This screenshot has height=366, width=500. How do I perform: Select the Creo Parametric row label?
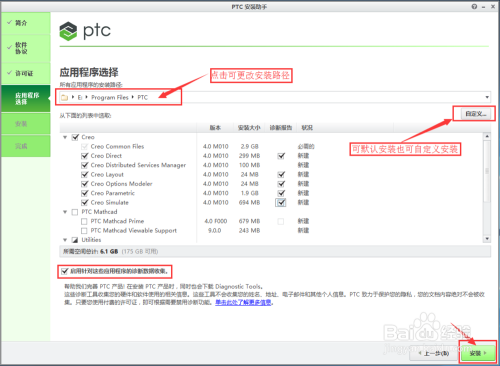click(x=113, y=193)
